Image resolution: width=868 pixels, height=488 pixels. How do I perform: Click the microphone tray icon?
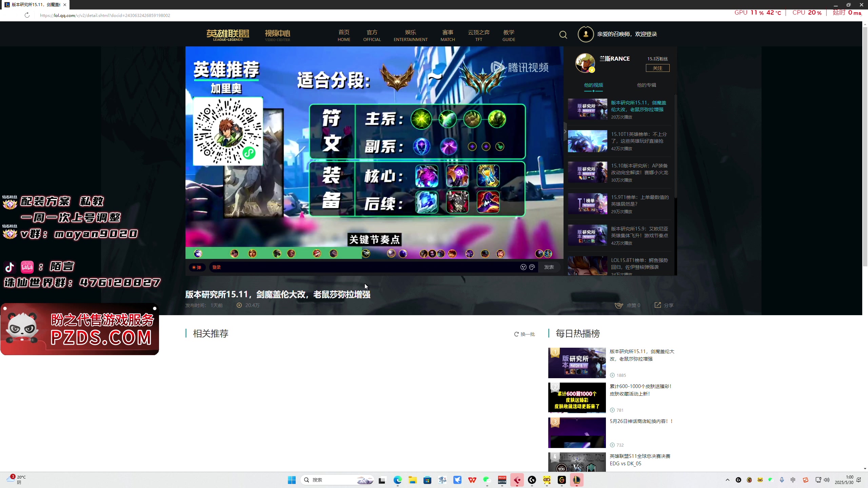782,480
